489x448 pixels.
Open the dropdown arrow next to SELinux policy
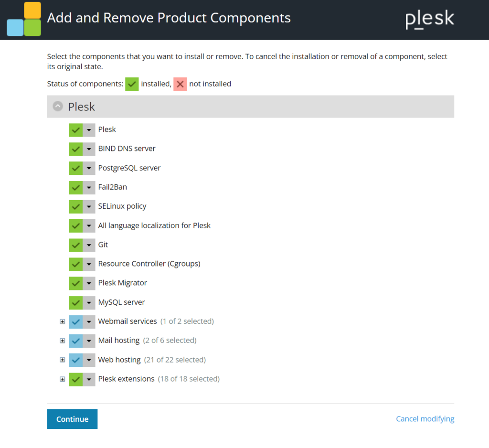coord(89,206)
